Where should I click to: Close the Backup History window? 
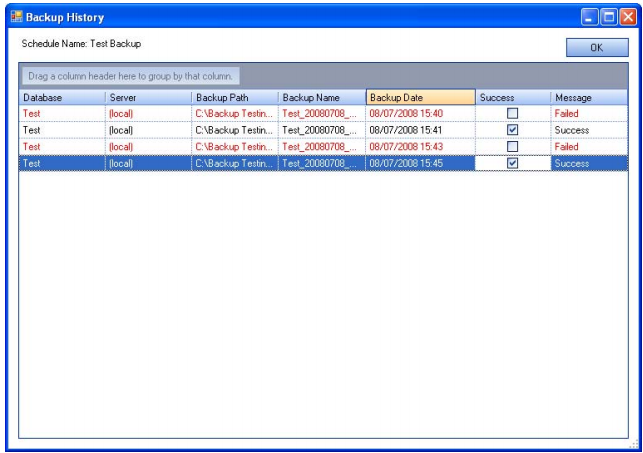[628, 17]
